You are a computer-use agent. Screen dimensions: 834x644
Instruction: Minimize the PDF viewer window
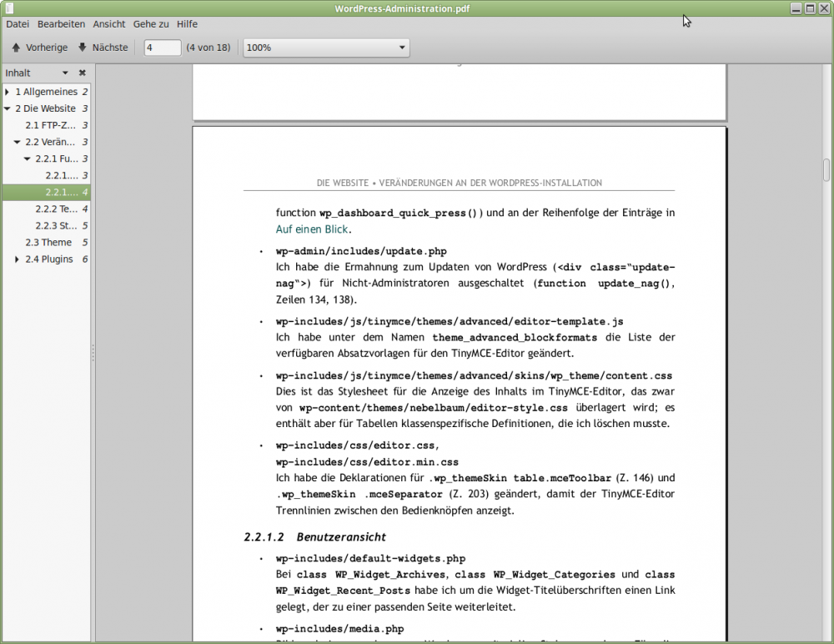coord(796,8)
